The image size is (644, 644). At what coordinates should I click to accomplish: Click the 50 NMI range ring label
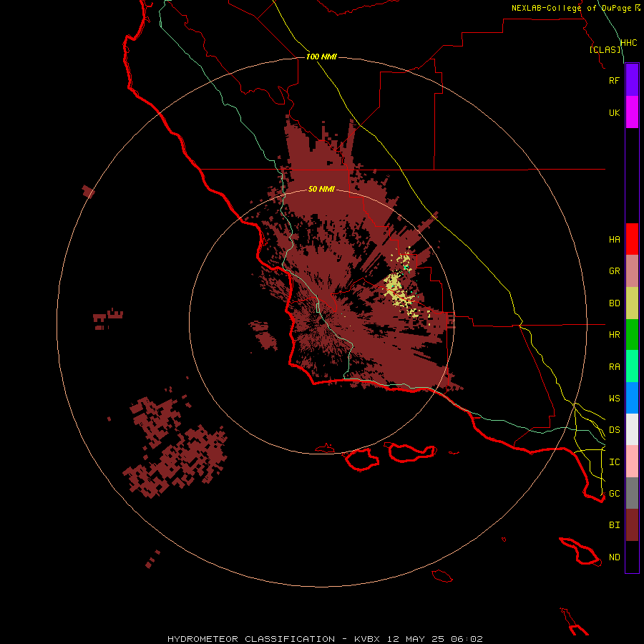[321, 189]
